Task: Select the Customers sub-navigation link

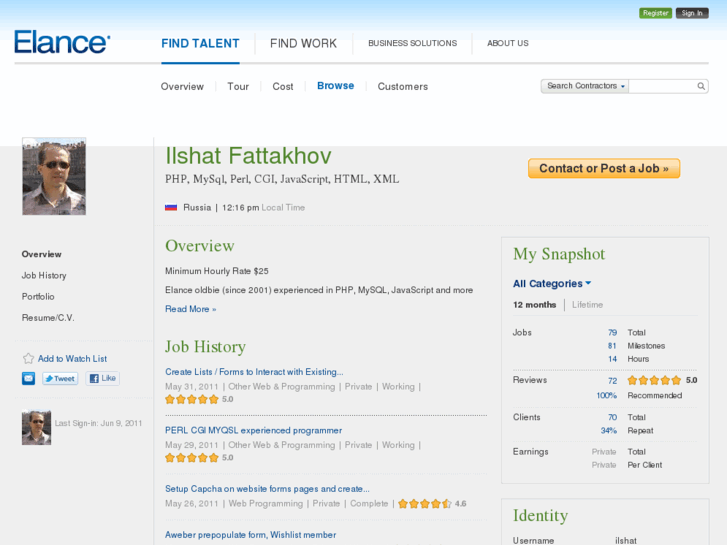Action: pyautogui.click(x=402, y=87)
